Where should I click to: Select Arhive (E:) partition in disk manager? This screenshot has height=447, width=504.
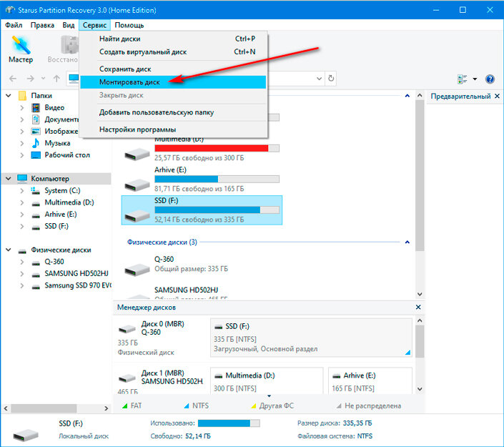(x=370, y=380)
